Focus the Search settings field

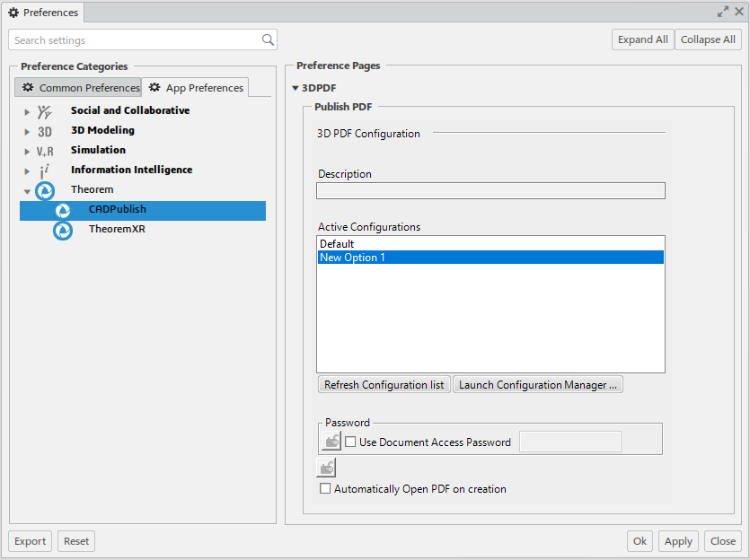[143, 40]
